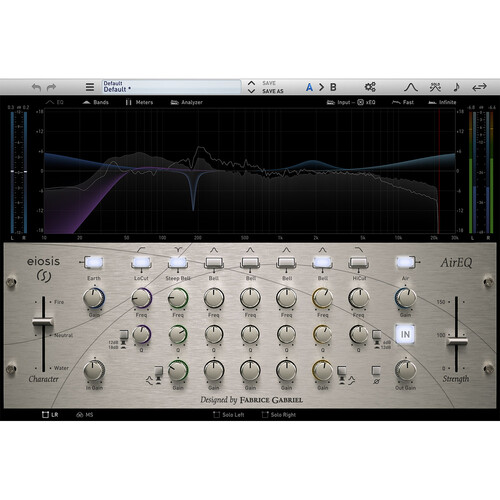The image size is (500, 500).
Task: Toggle the IN bypass button
Action: [405, 334]
